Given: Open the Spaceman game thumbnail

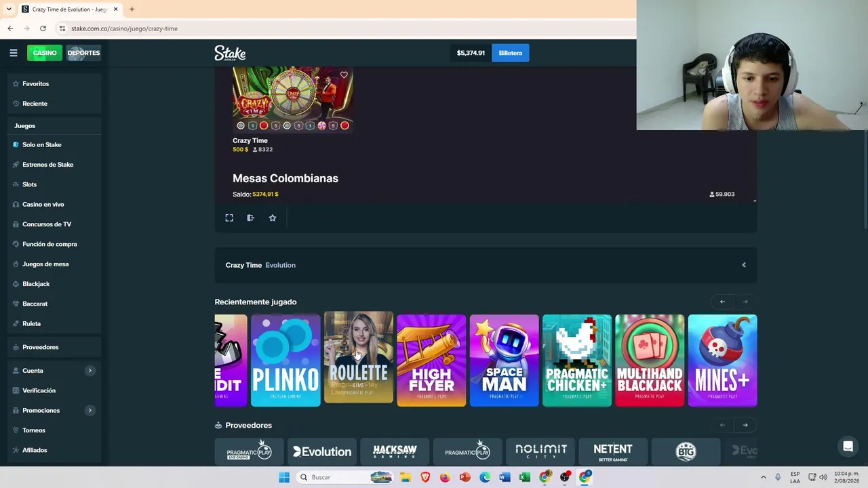Looking at the screenshot, I should tap(504, 361).
